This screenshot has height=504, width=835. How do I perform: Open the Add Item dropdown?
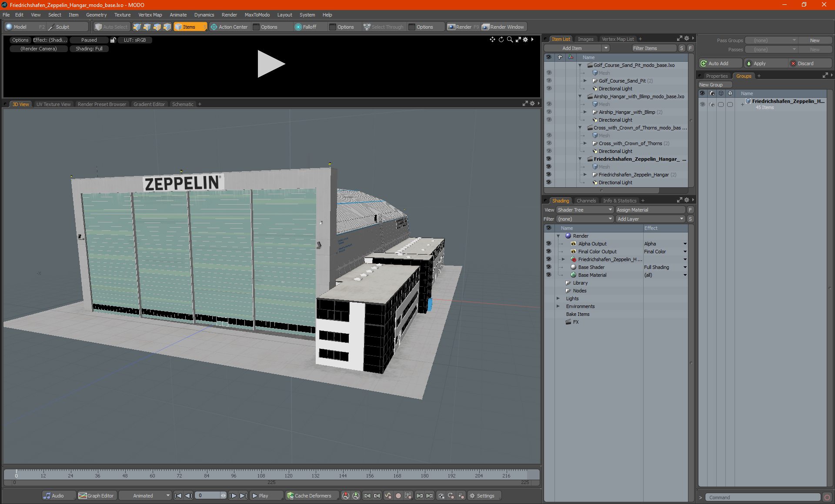pos(577,48)
